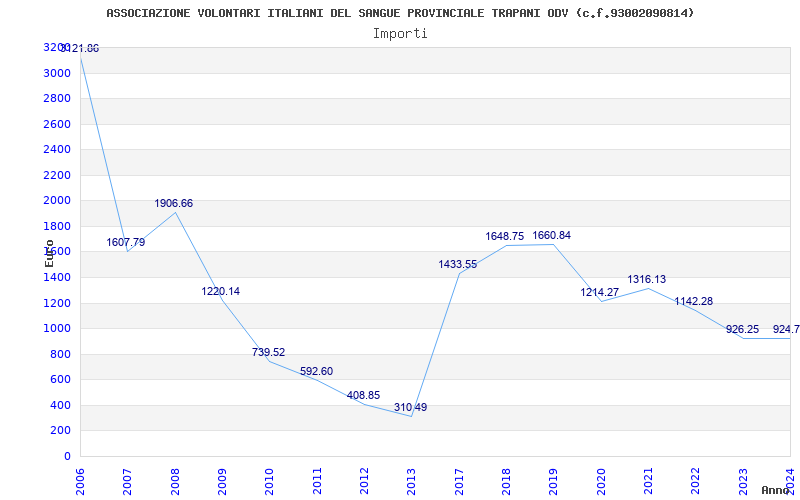Click the 1607.79 data label
The image size is (800, 500).
(x=126, y=242)
